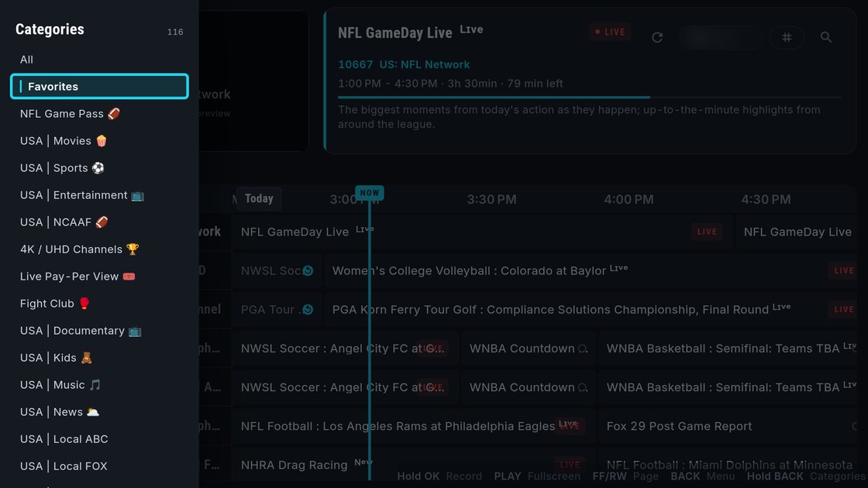
Task: Select PGA Korn Ferry Tour Golf program
Action: pos(590,309)
